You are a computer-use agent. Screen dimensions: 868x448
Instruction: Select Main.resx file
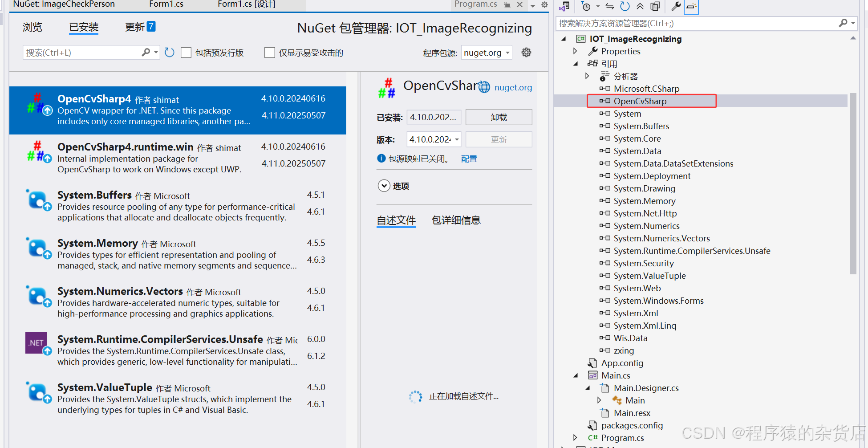pos(632,413)
